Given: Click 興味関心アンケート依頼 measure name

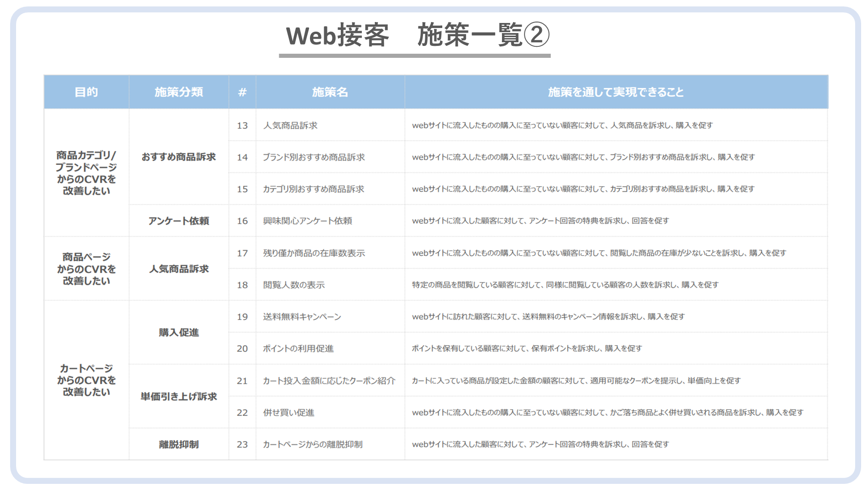Looking at the screenshot, I should coord(307,221).
